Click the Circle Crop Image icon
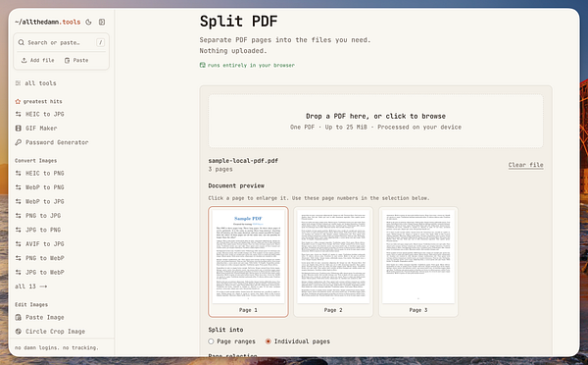The height and width of the screenshot is (365, 588). (18, 332)
